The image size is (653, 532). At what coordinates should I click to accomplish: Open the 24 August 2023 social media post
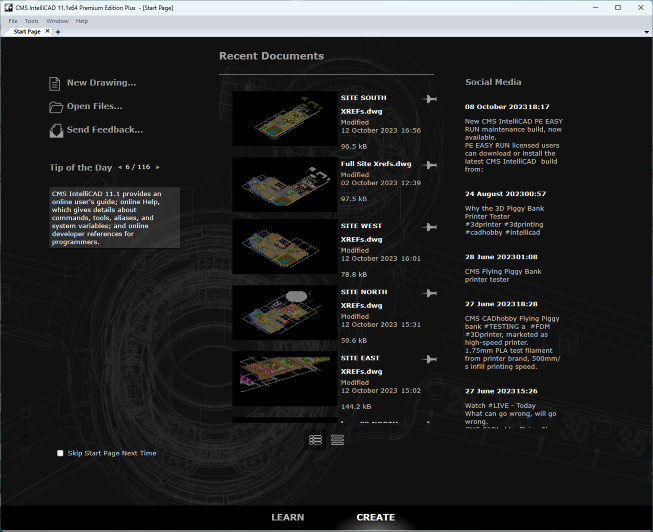(506, 213)
